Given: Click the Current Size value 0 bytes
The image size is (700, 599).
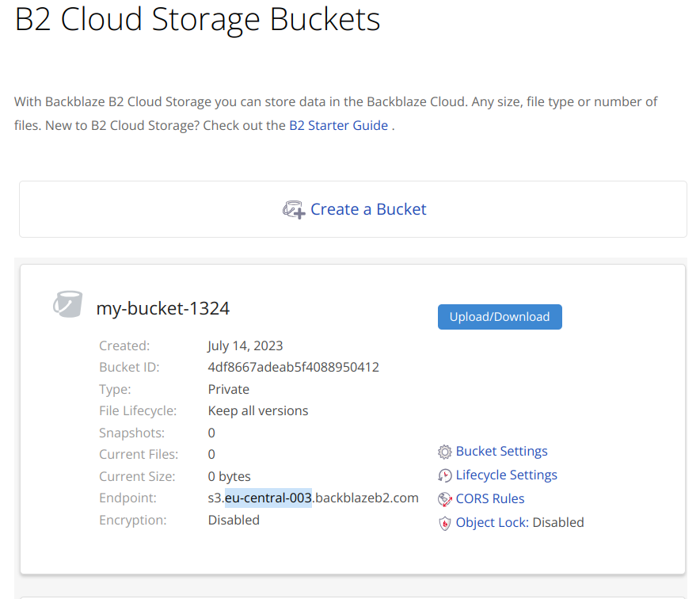Looking at the screenshot, I should (229, 477).
